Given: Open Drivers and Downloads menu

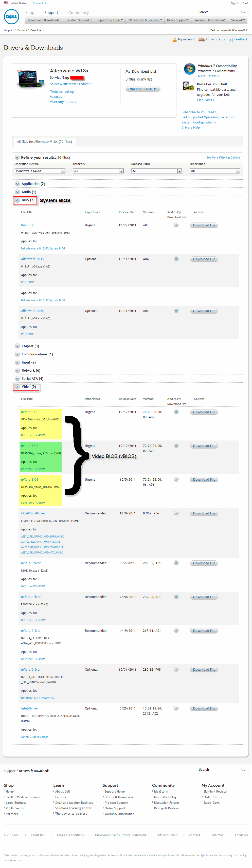Looking at the screenshot, I should 44,20.
